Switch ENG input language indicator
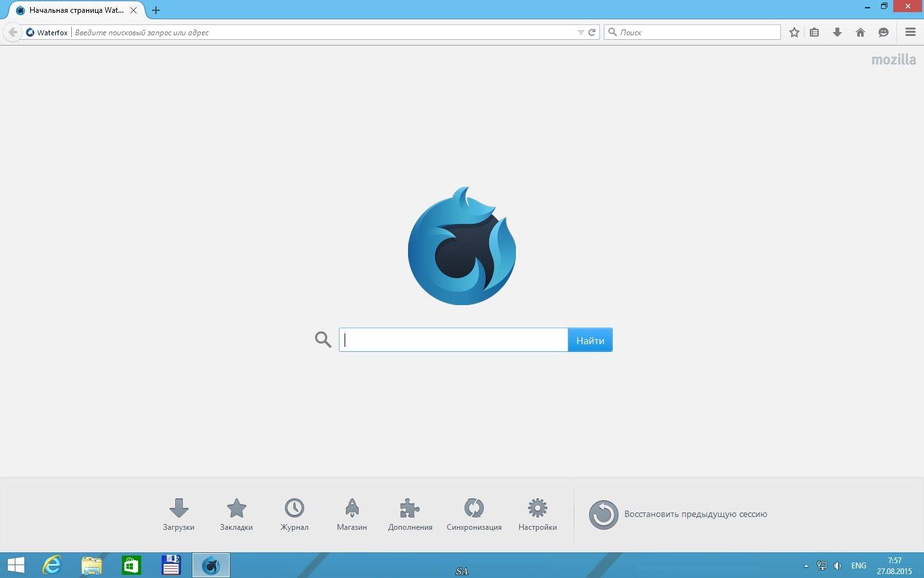Viewport: 924px width, 578px height. [859, 566]
